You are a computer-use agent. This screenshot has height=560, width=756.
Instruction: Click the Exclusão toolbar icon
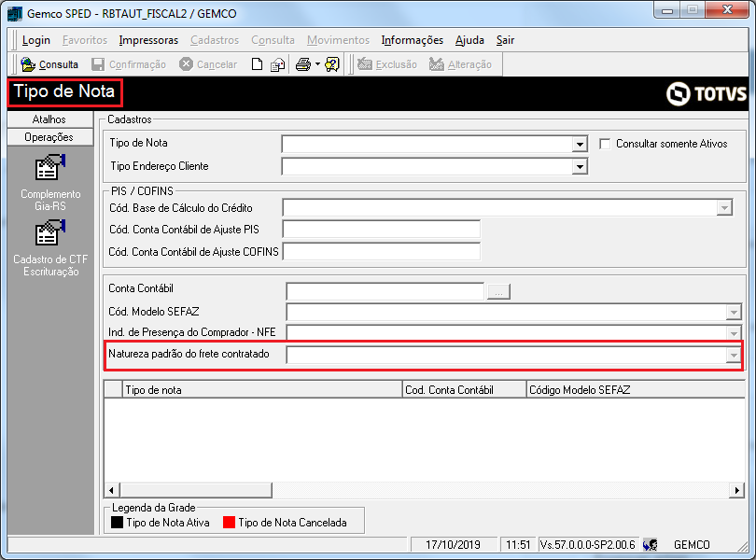(x=365, y=64)
